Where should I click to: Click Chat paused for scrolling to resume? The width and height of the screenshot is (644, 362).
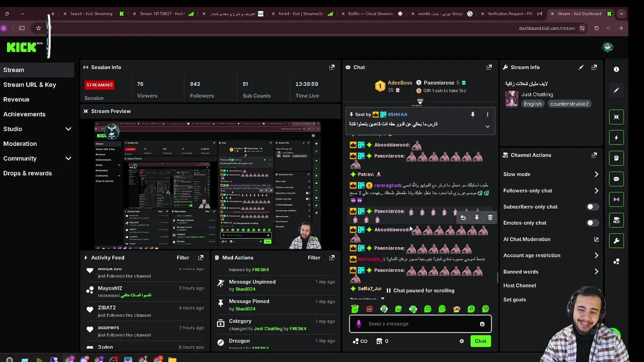(420, 291)
